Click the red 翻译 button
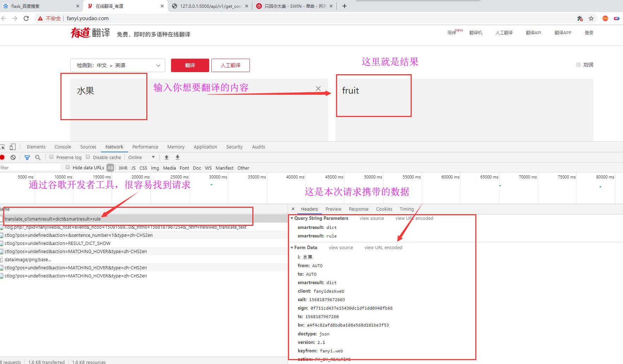The width and height of the screenshot is (623, 364). point(190,65)
